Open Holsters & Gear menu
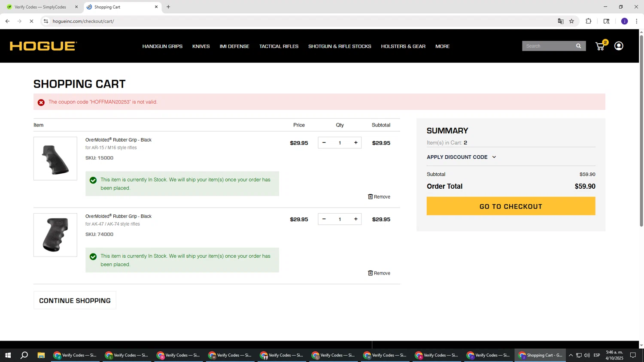This screenshot has height=362, width=644. (x=403, y=46)
